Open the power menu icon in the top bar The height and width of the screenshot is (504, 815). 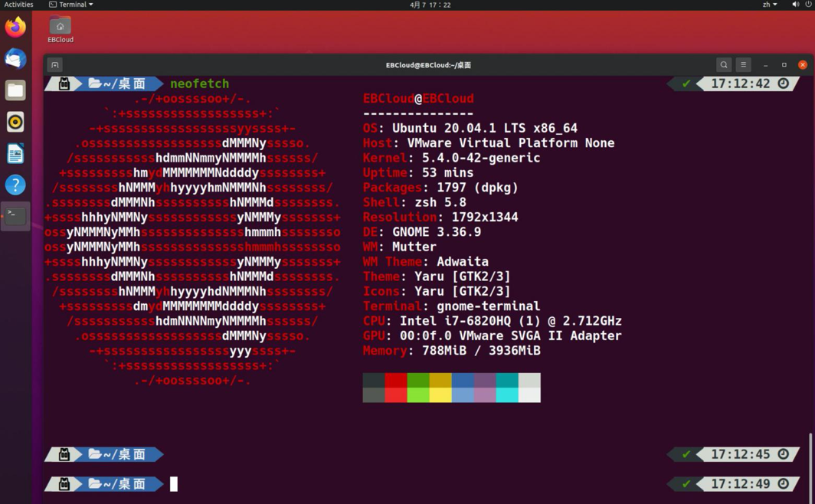(x=808, y=5)
